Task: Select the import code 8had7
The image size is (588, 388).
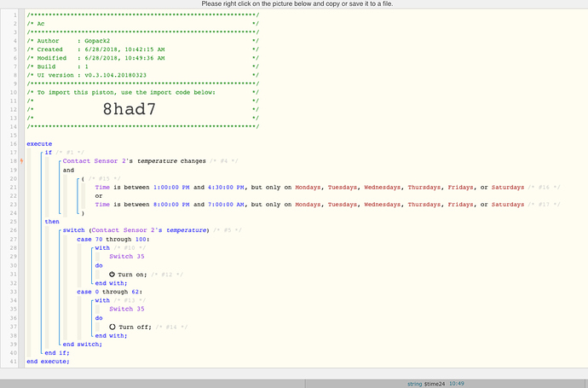Action: click(129, 109)
